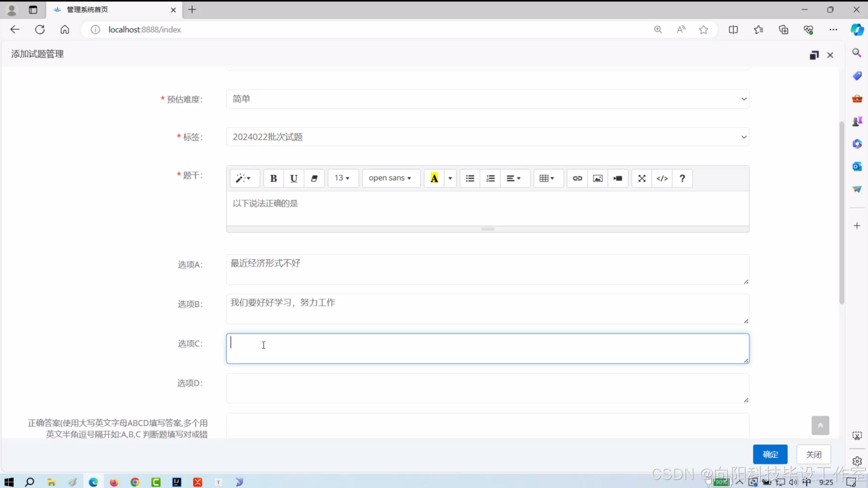
Task: Toggle fullscreen mode of the editor
Action: (642, 178)
